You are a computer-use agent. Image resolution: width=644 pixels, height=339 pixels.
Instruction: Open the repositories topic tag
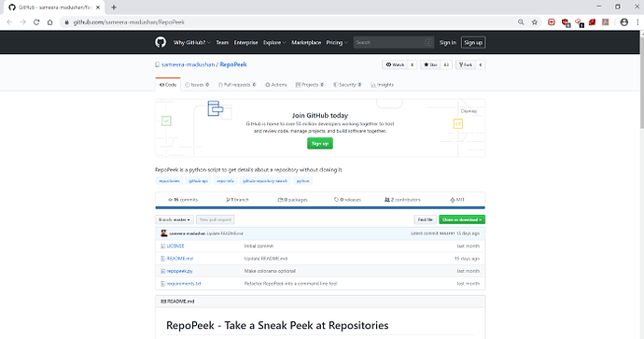(x=169, y=181)
